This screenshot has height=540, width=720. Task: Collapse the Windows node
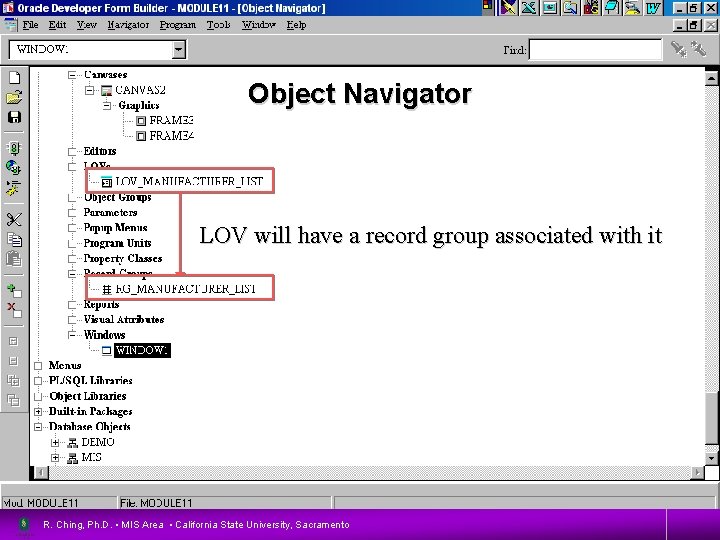pos(72,335)
